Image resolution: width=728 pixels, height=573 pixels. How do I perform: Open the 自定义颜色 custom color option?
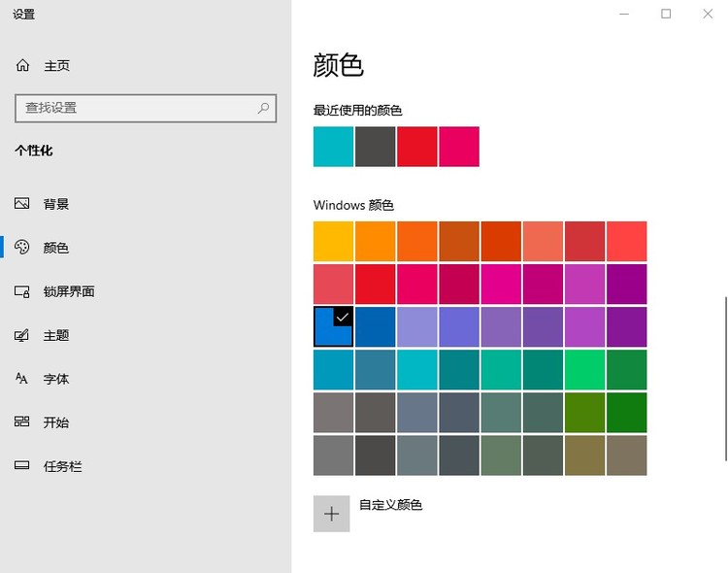(390, 505)
